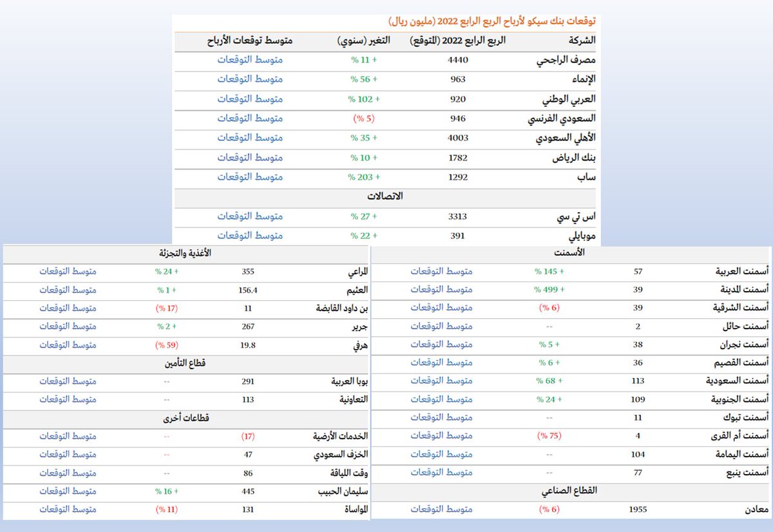Click the قطاع التأمين section heading

pyautogui.click(x=186, y=363)
